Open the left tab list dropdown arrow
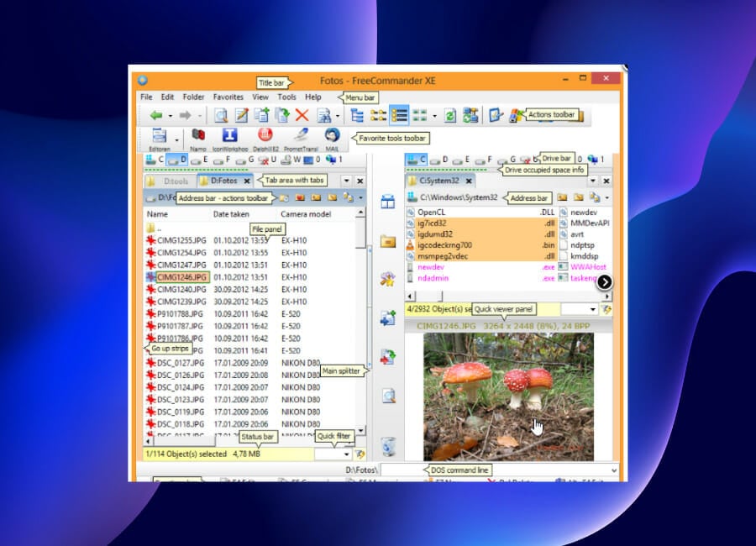The height and width of the screenshot is (546, 756). 346,181
